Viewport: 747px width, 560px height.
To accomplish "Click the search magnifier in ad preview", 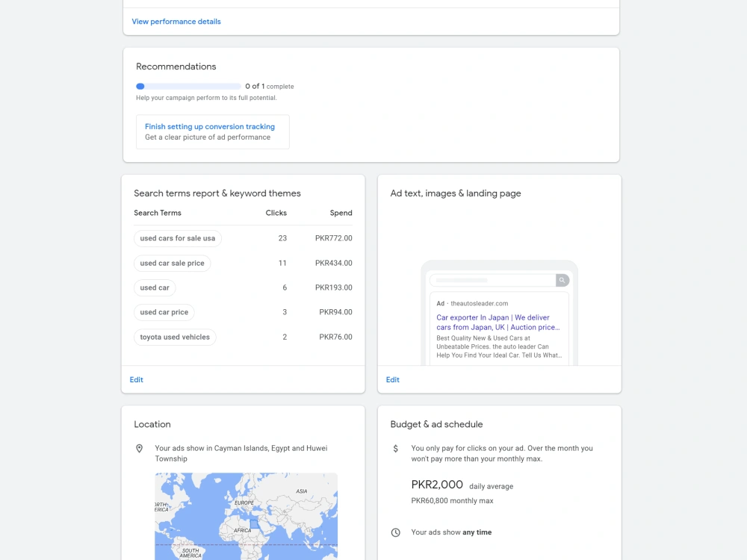I will pos(562,280).
